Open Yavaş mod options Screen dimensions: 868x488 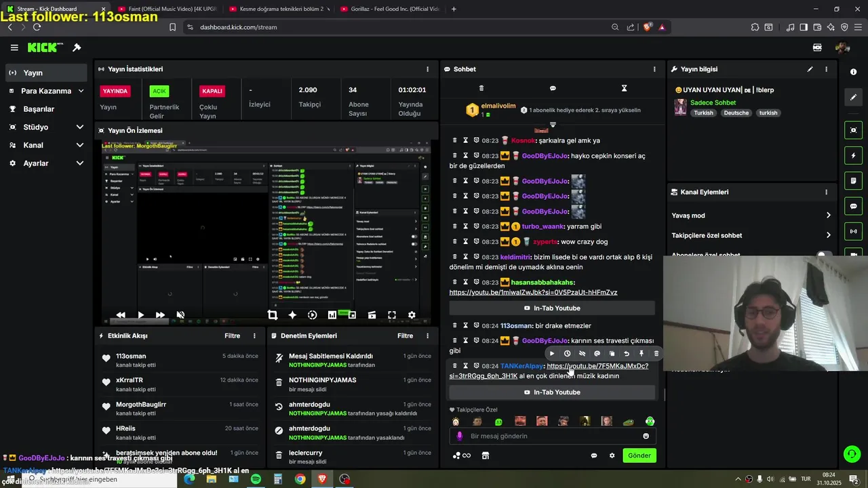(751, 216)
